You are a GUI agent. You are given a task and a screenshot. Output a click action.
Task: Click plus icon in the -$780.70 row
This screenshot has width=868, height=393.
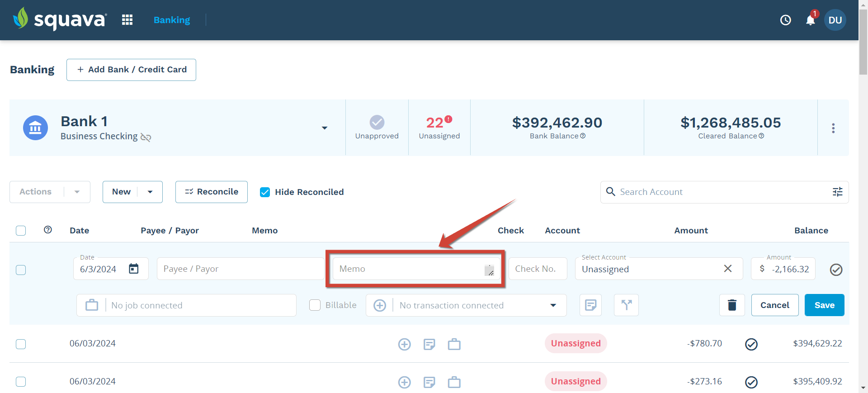coord(405,344)
